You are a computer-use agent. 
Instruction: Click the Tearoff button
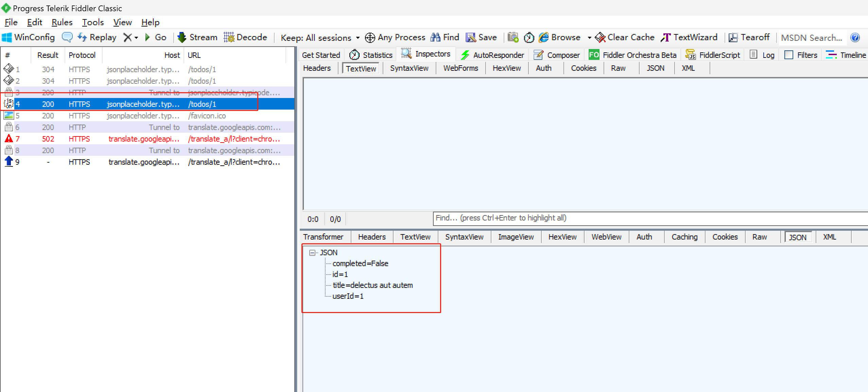point(749,37)
